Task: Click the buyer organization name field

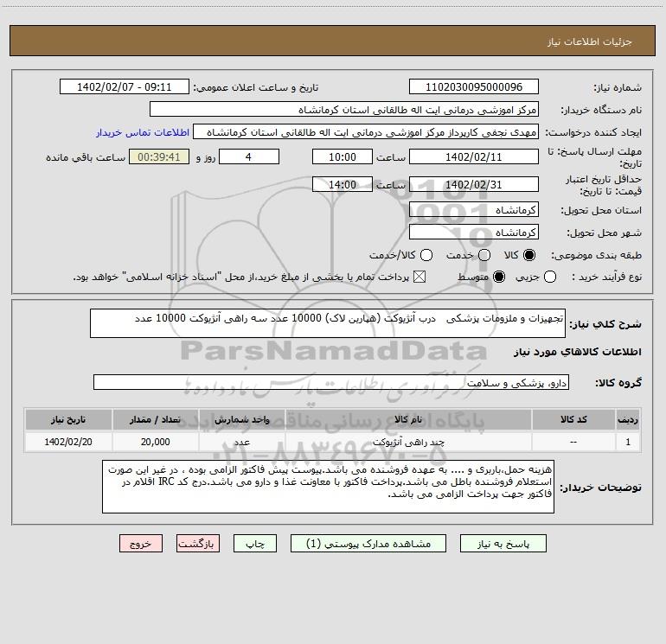Action: coord(344,109)
